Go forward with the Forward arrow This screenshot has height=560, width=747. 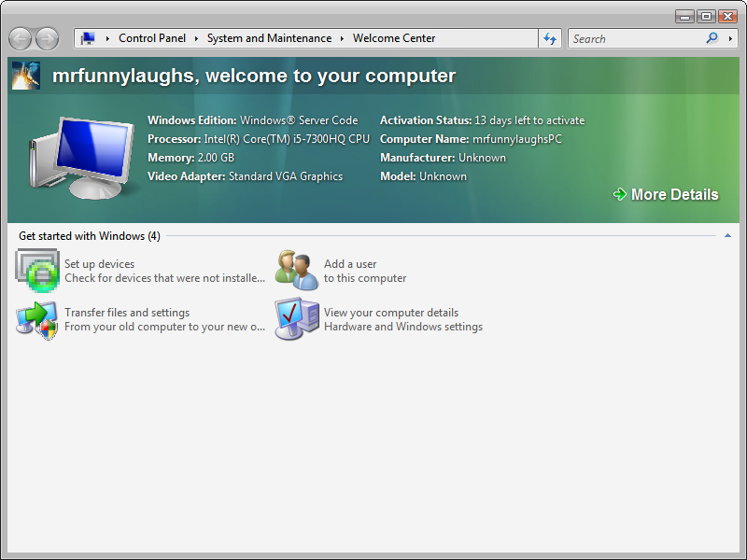(48, 38)
